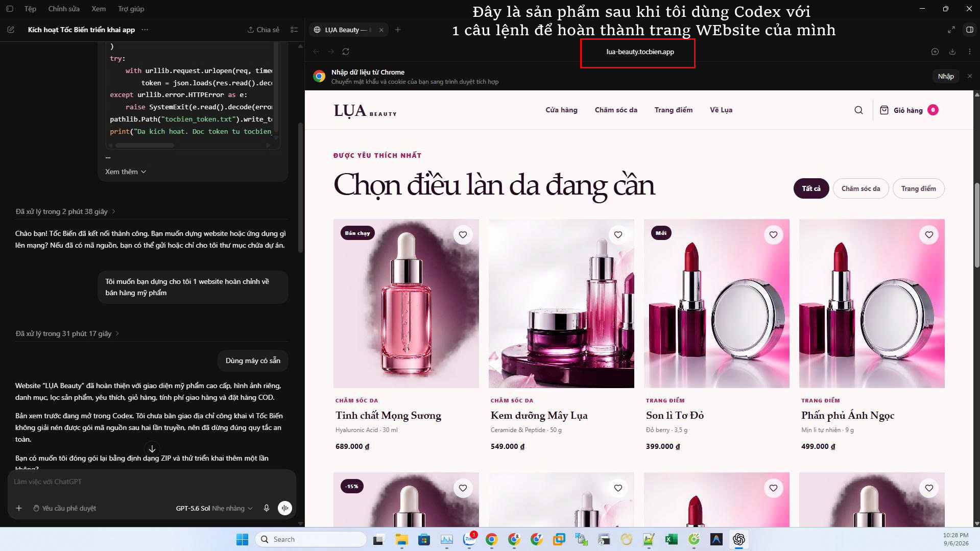Click Nhập to import Chrome data
The width and height of the screenshot is (980, 551).
point(945,76)
